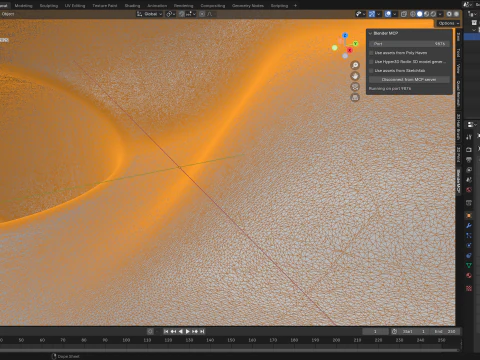Open object types visibility dropdown
480x360 pixels.
tap(361, 14)
